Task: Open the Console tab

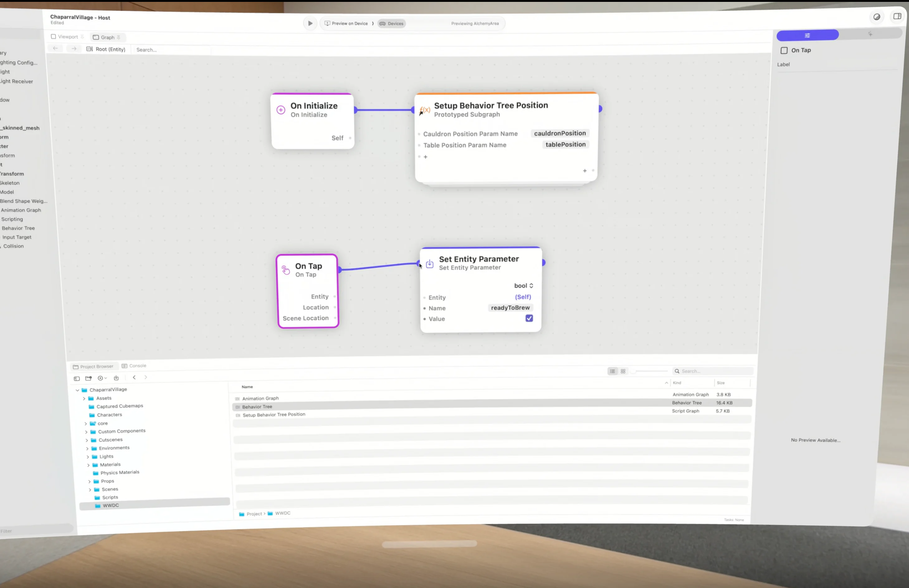Action: pyautogui.click(x=134, y=366)
